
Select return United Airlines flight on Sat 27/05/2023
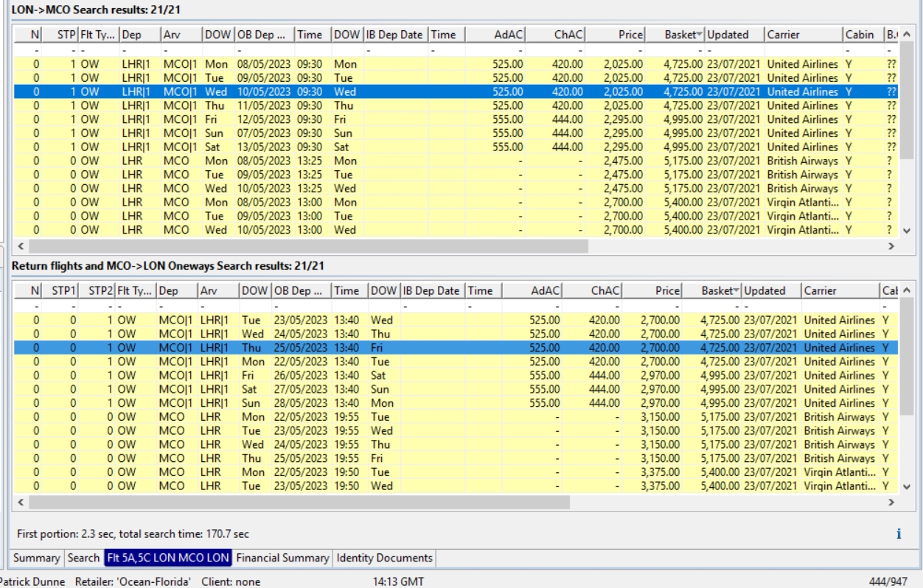pos(442,389)
